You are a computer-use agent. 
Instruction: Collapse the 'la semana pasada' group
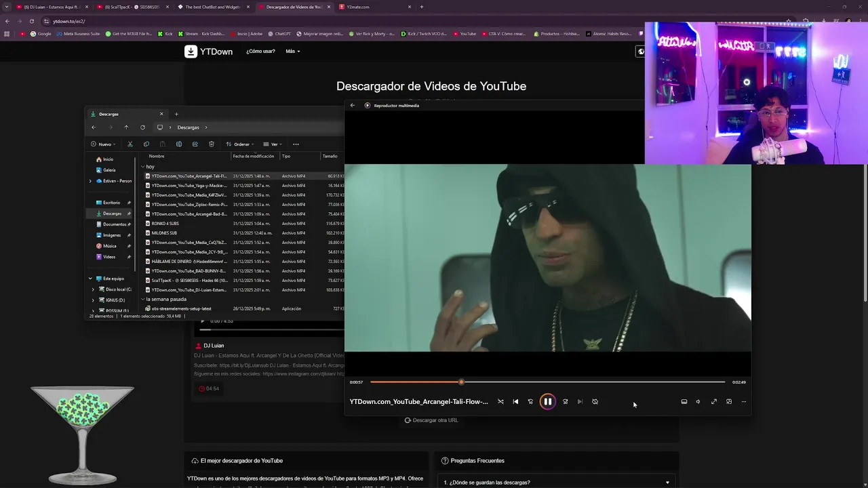point(143,299)
